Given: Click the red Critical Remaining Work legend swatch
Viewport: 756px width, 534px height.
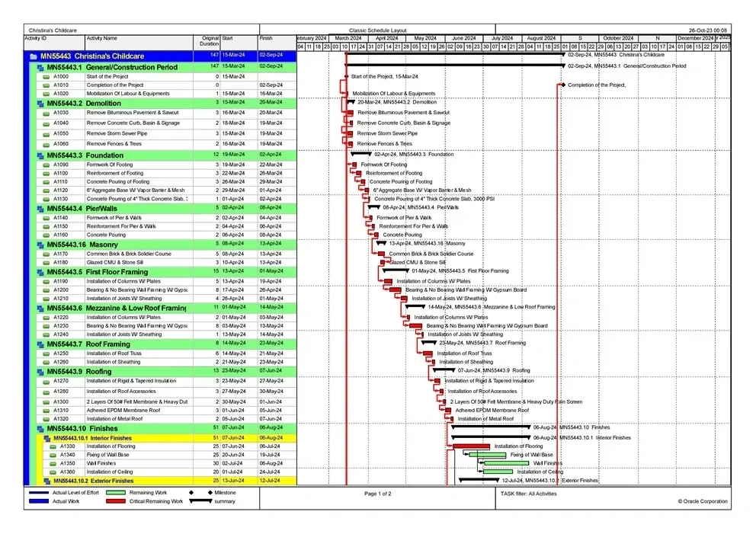Looking at the screenshot, I should (116, 502).
